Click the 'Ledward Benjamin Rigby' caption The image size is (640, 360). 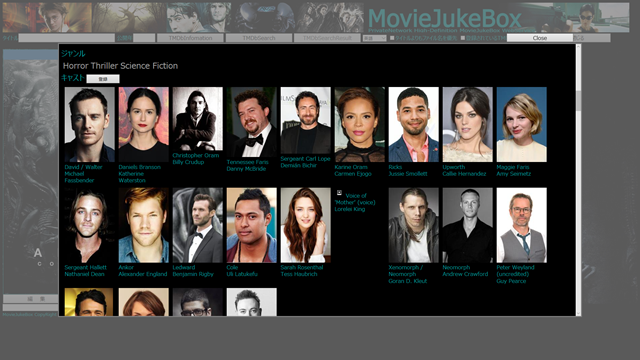click(193, 271)
